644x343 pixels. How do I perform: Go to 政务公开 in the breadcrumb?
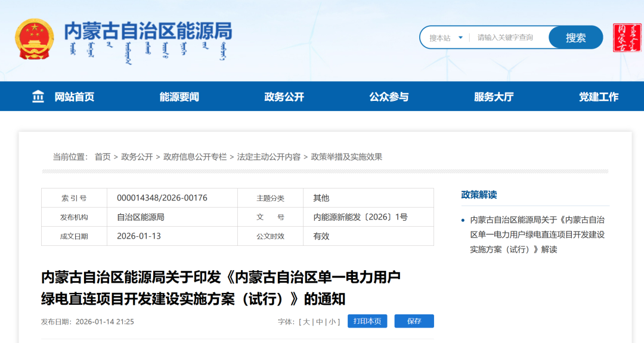coord(137,157)
